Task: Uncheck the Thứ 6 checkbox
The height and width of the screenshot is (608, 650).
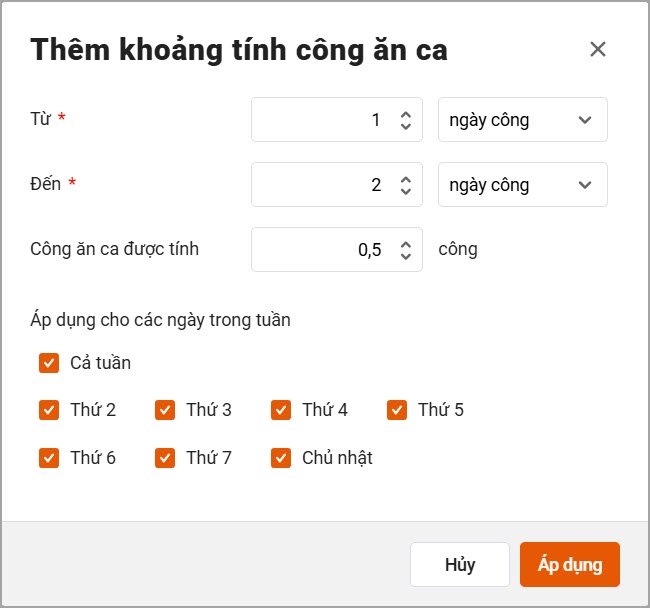Action: [49, 458]
